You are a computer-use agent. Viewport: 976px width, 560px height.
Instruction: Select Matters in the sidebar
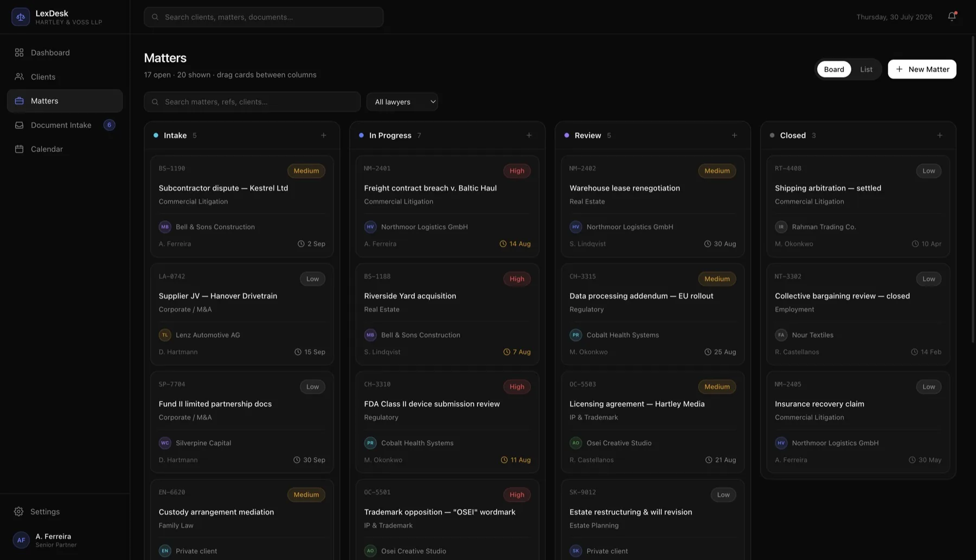tap(65, 101)
